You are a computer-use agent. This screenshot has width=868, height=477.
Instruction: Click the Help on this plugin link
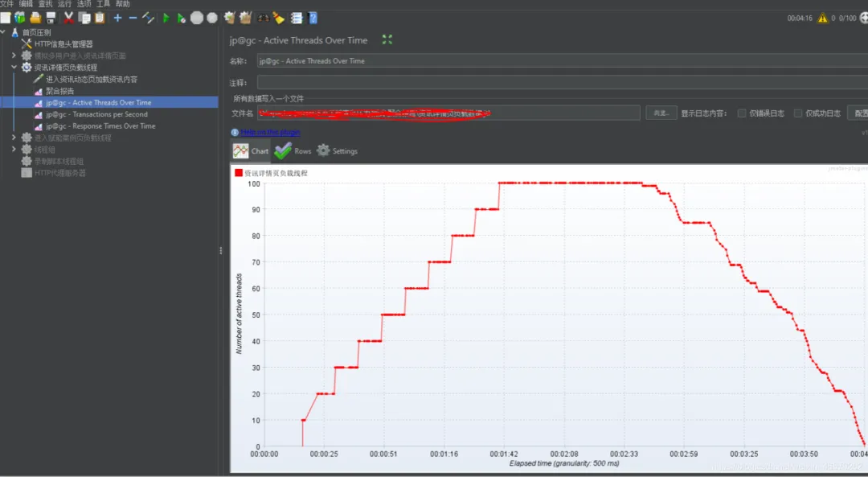click(270, 133)
